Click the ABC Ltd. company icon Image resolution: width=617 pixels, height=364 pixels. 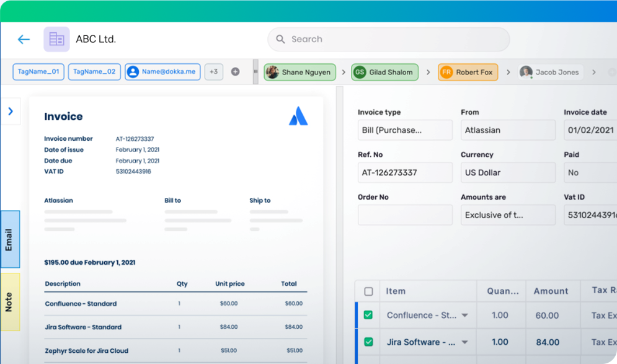(x=56, y=40)
